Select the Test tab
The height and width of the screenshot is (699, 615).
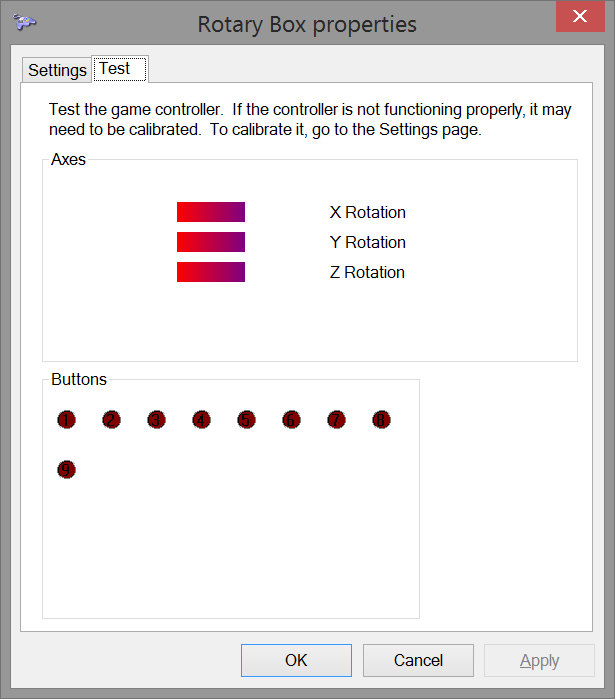click(120, 69)
